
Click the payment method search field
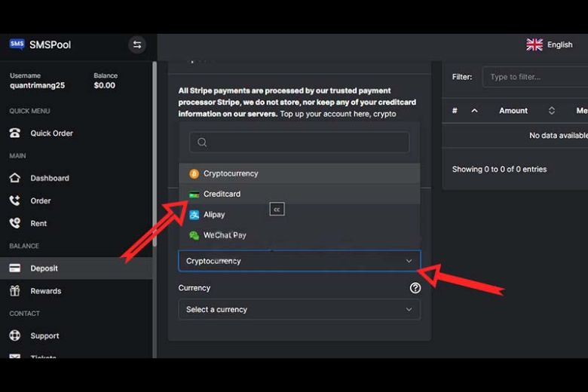tap(299, 142)
